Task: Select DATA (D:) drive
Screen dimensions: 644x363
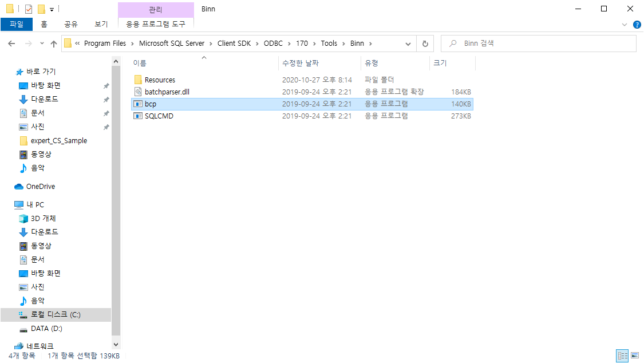Action: (46, 329)
